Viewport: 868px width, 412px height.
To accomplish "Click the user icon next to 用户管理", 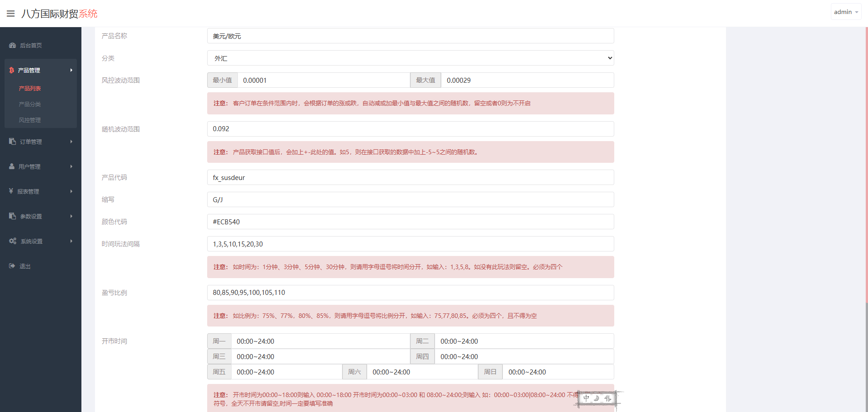I will point(11,166).
